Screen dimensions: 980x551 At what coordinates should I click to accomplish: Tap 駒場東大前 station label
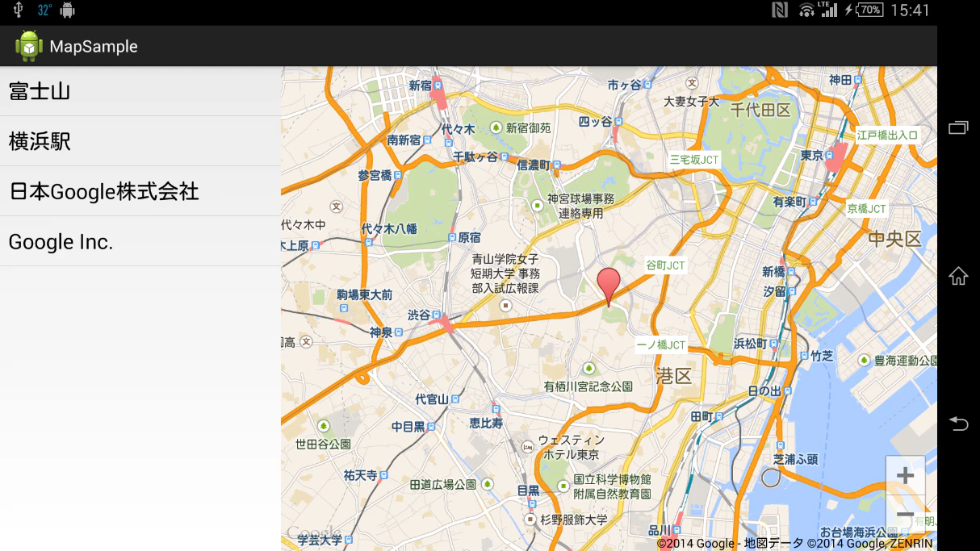pos(365,294)
